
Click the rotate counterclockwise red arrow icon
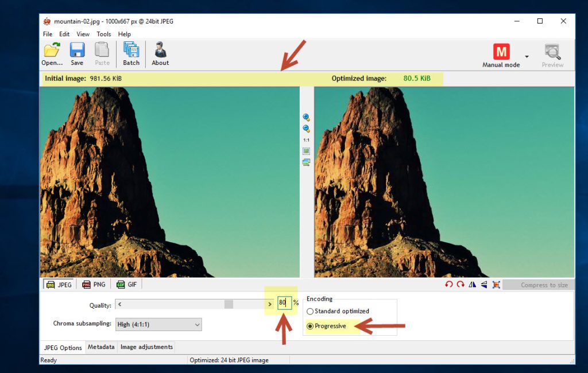coord(449,285)
